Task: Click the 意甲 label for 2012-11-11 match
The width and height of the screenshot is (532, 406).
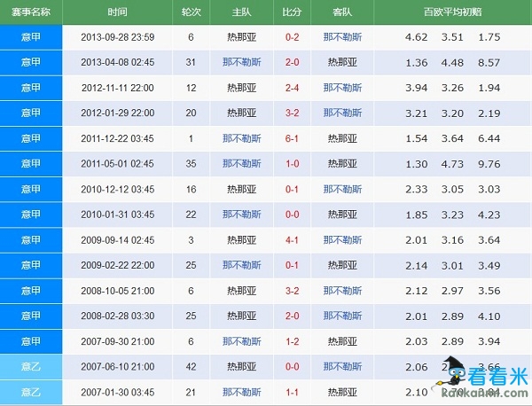Action: (x=31, y=88)
